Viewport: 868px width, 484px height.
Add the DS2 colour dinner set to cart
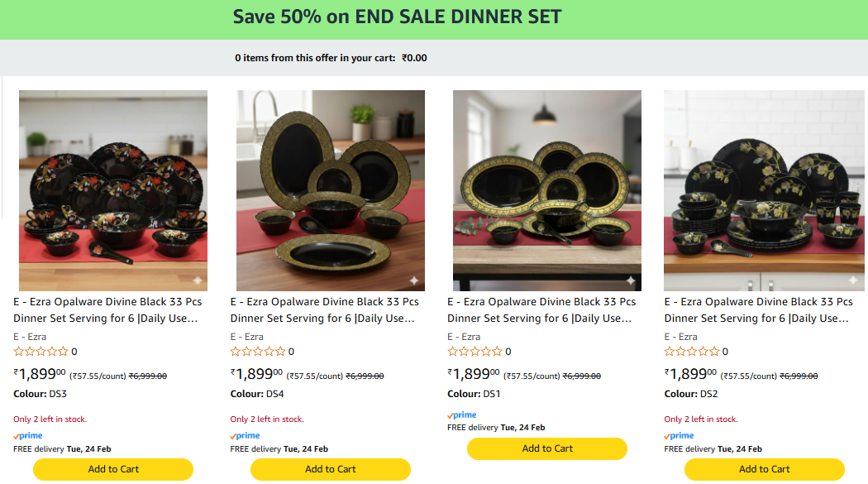765,469
